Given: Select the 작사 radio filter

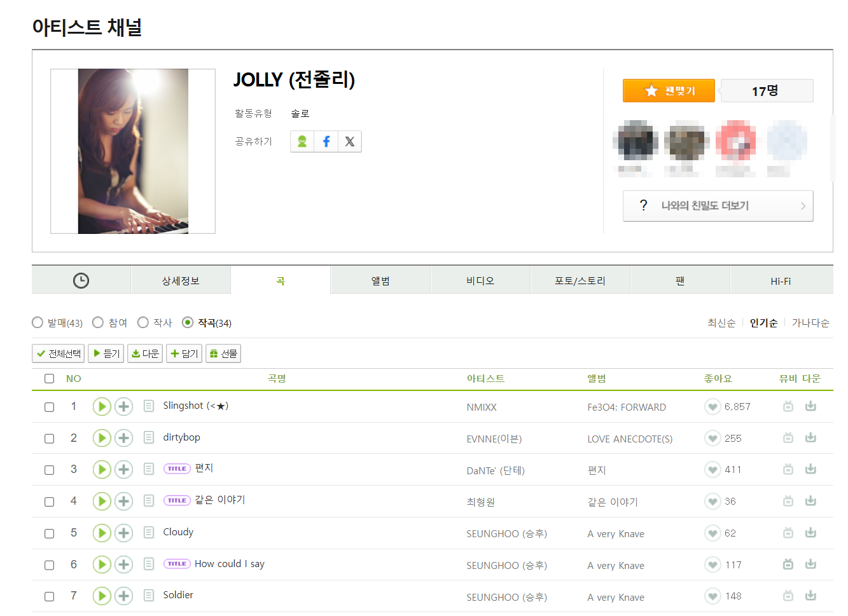Looking at the screenshot, I should tap(143, 323).
